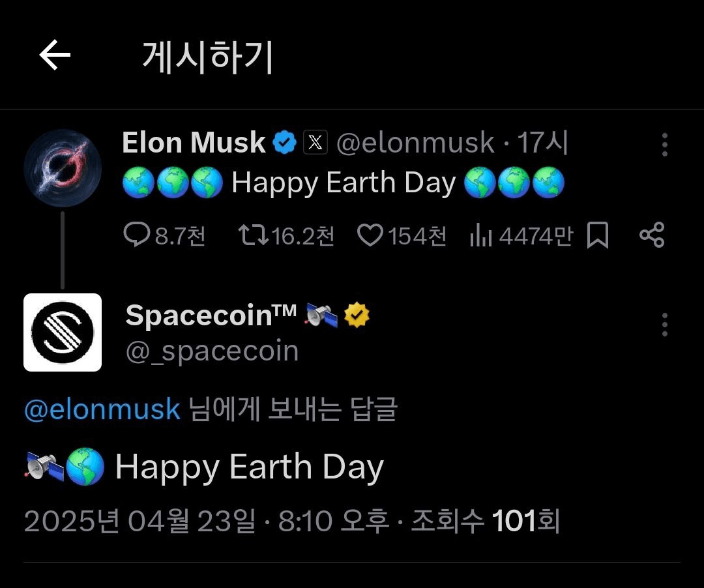Tap the satellite emoji next to the Spacecoin name
The image size is (704, 588).
(322, 316)
